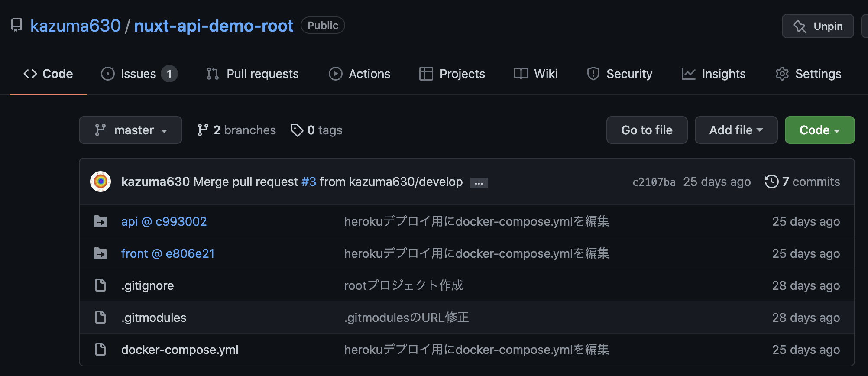The height and width of the screenshot is (376, 868).
Task: Click the Insights graph icon
Action: click(x=688, y=74)
